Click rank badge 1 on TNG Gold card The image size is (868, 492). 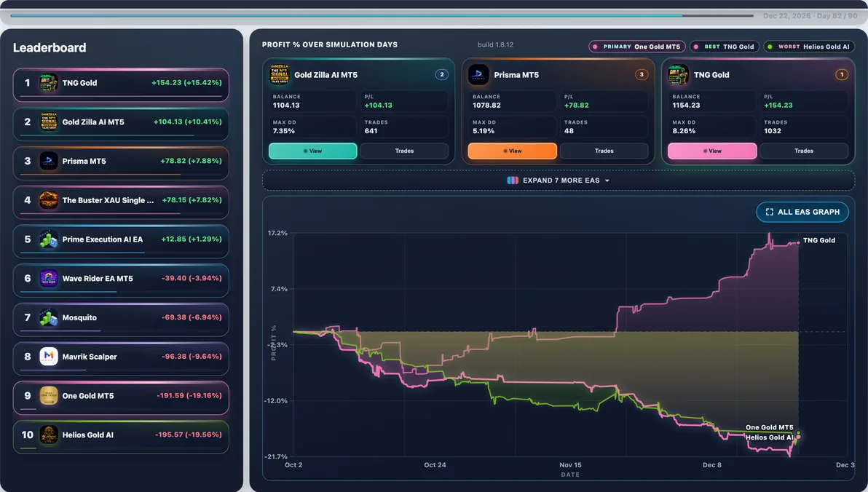[842, 75]
